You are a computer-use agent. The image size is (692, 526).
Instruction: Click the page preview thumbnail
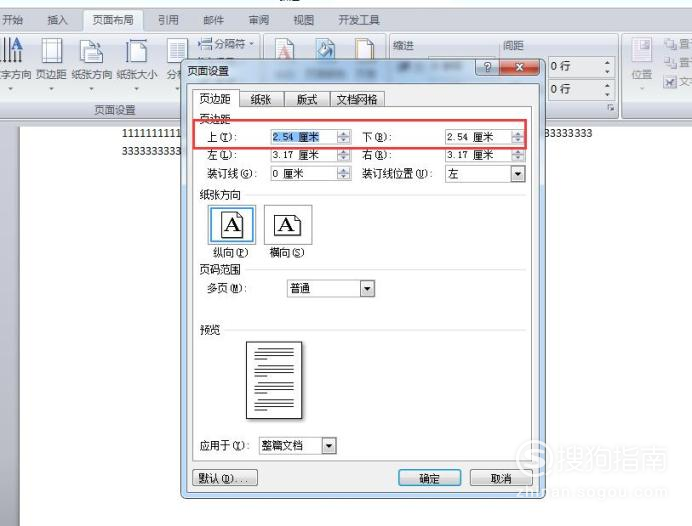[x=274, y=380]
